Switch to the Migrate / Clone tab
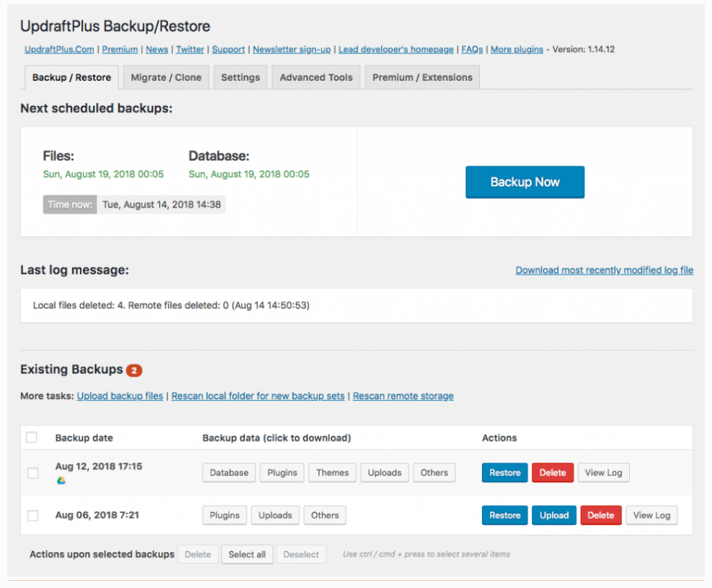 click(x=166, y=78)
